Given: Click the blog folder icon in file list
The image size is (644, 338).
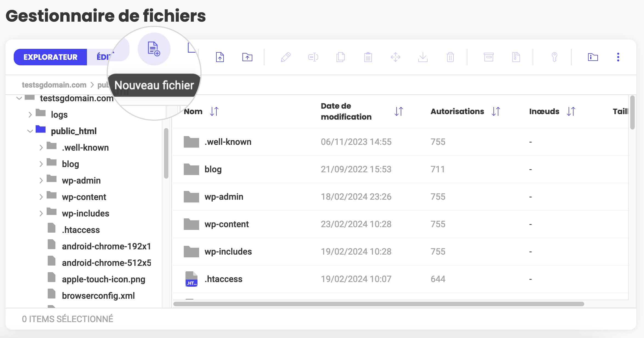Looking at the screenshot, I should point(191,169).
